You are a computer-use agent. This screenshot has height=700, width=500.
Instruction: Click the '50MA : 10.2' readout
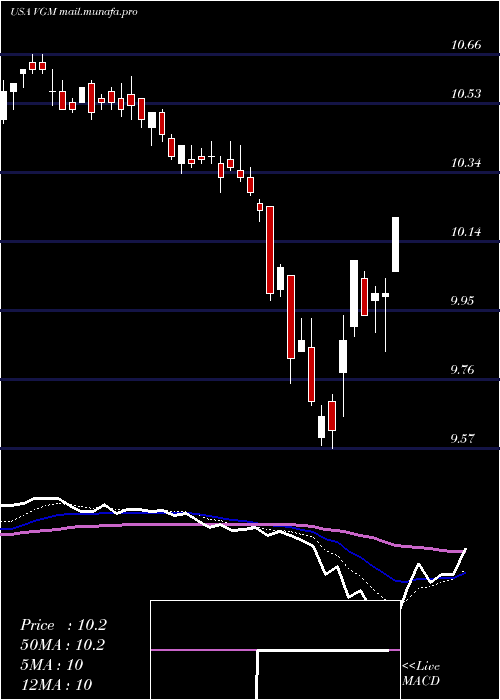62,645
